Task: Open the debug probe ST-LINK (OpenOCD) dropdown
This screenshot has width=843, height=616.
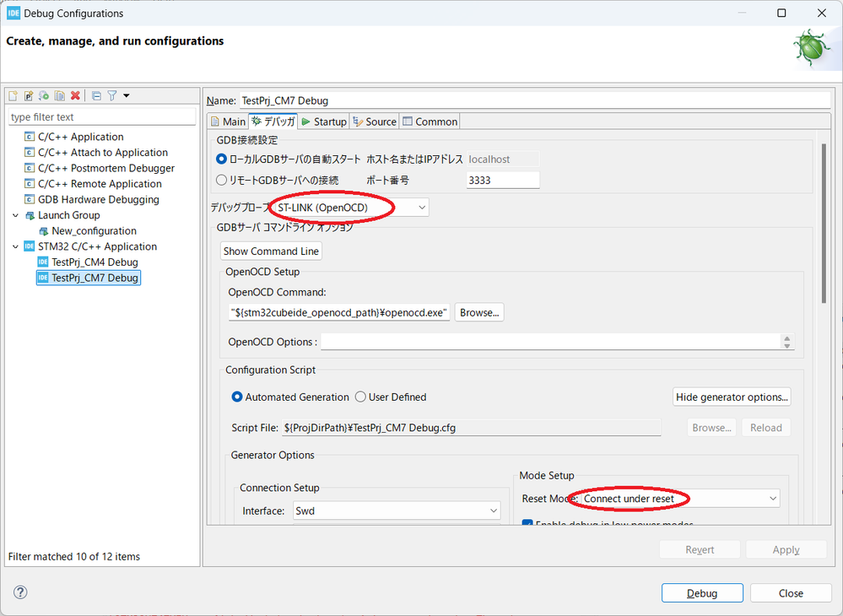Action: [351, 207]
